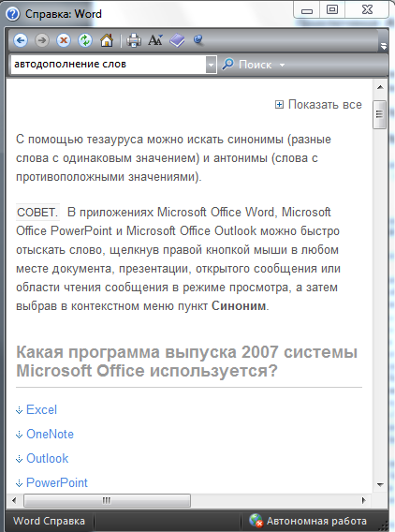Image resolution: width=395 pixels, height=532 pixels.
Task: Click the Forward navigation arrow
Action: click(x=42, y=40)
